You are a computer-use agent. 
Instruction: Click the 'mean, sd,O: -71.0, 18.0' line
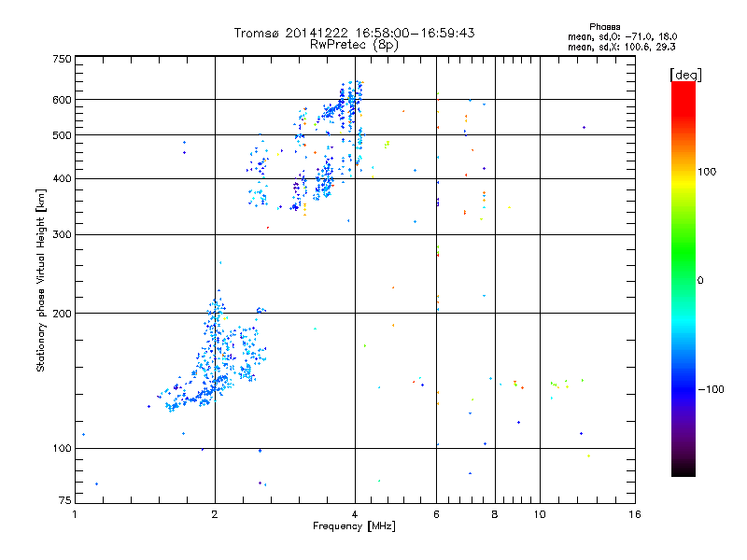point(622,36)
